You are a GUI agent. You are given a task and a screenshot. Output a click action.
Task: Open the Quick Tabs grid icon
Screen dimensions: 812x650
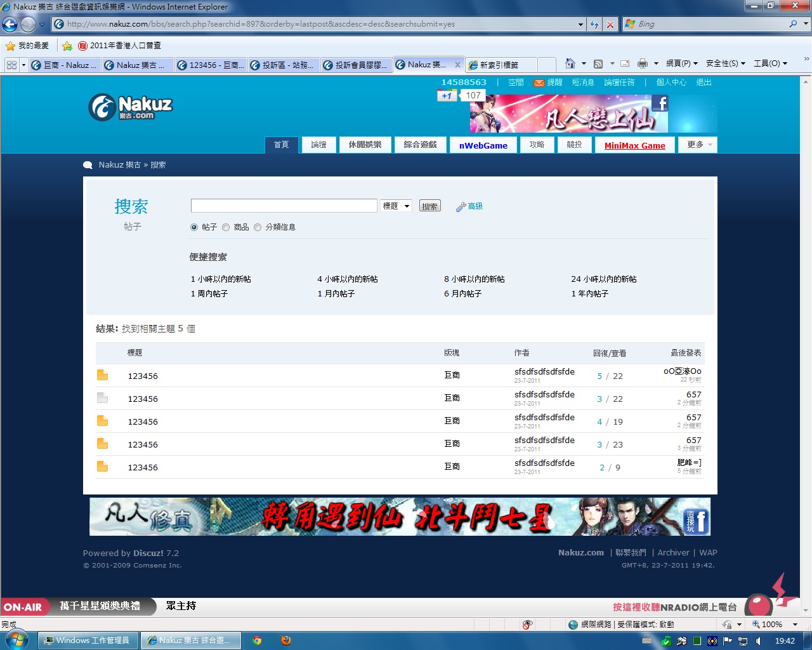[x=11, y=65]
